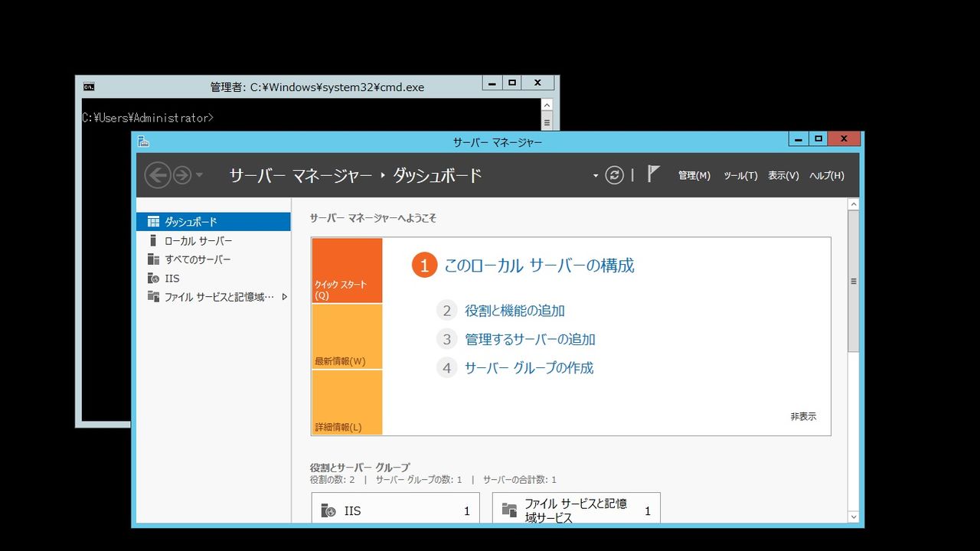
Task: Minimize the cmd.exe window
Action: click(492, 83)
